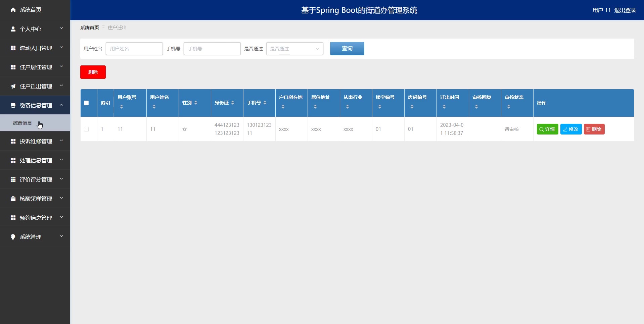Sort table by 楼宇编号 column arrows

click(380, 107)
